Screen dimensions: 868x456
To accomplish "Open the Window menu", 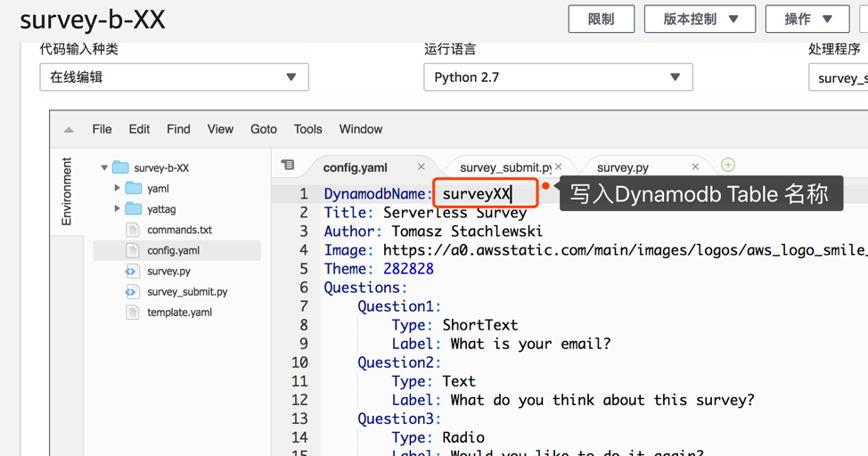I will (x=361, y=129).
